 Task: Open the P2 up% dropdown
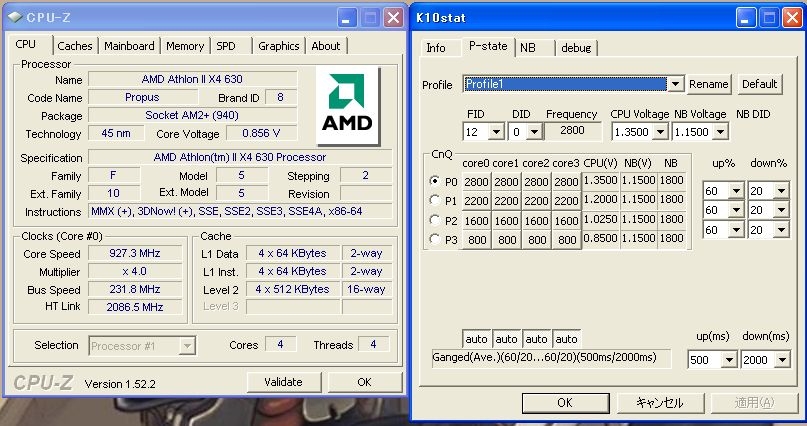coord(736,229)
